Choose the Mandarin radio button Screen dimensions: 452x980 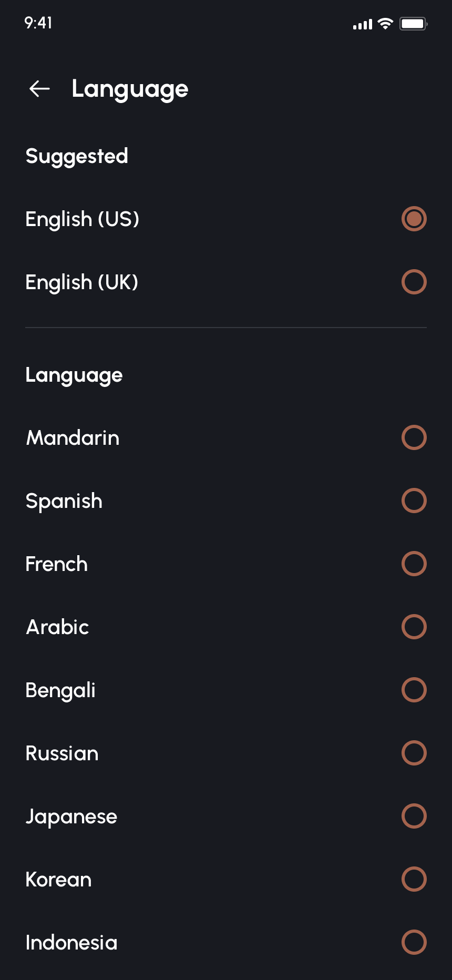point(414,437)
